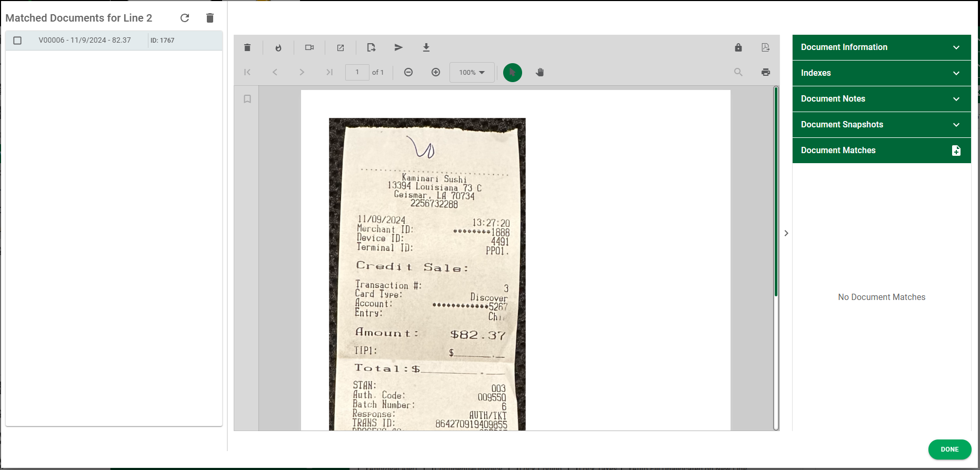Expand the Document Snapshots section
The width and height of the screenshot is (980, 470).
click(x=882, y=125)
